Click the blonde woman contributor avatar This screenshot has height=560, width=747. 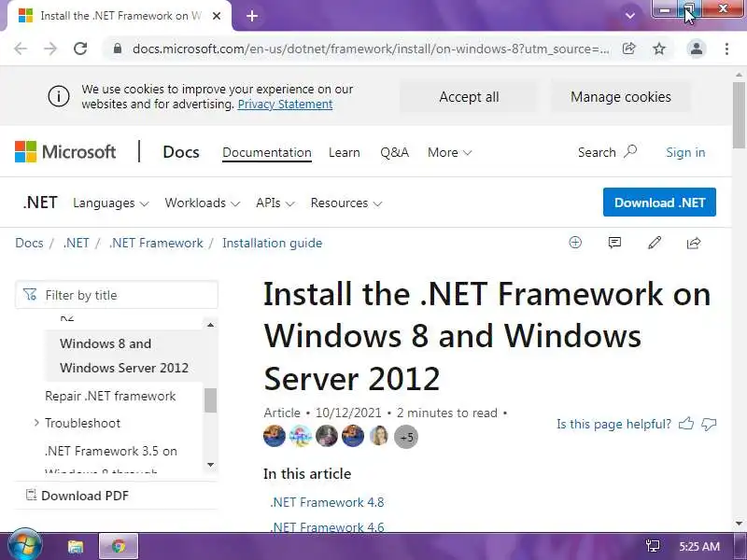click(379, 436)
